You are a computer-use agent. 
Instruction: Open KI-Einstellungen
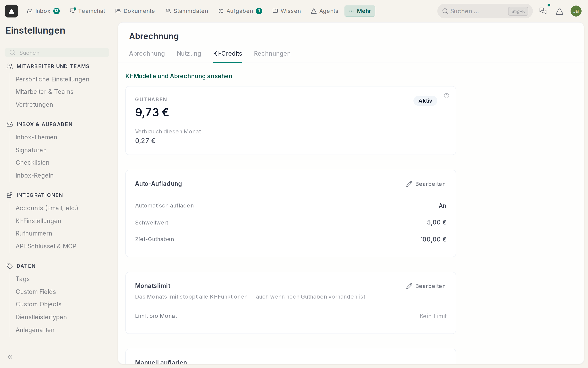click(38, 221)
